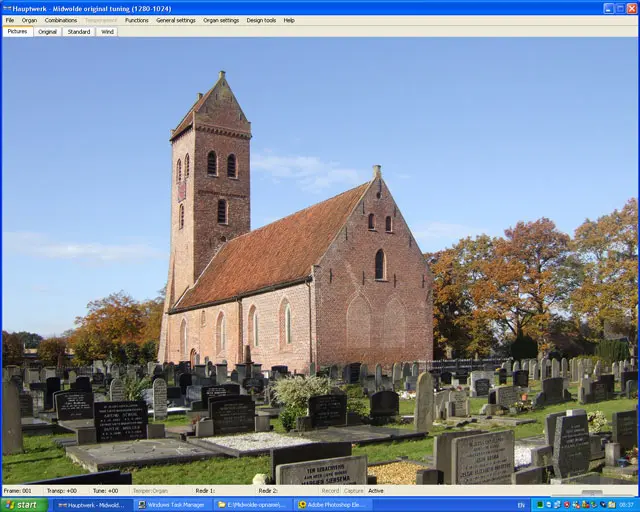Open the Organ menu
640x512 pixels.
coord(29,20)
